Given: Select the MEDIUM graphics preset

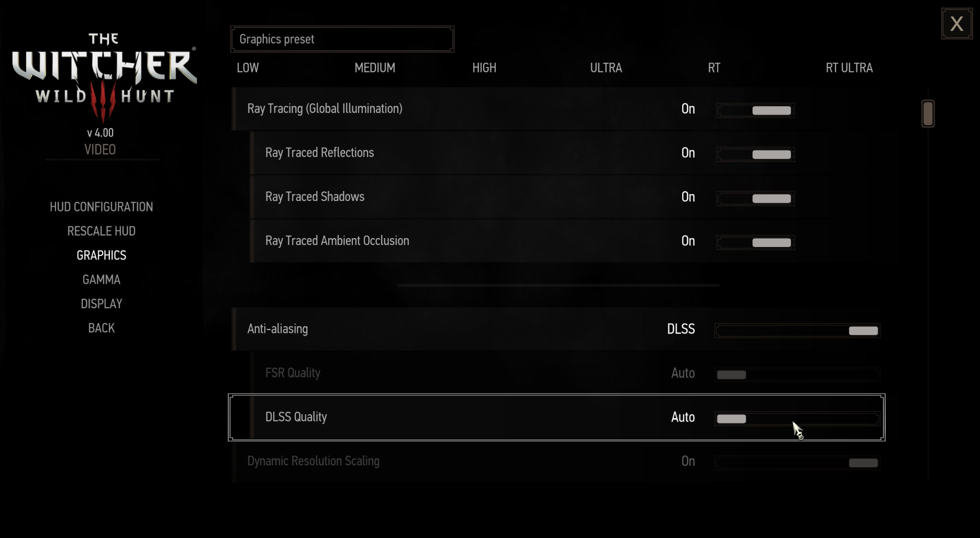Looking at the screenshot, I should point(375,68).
